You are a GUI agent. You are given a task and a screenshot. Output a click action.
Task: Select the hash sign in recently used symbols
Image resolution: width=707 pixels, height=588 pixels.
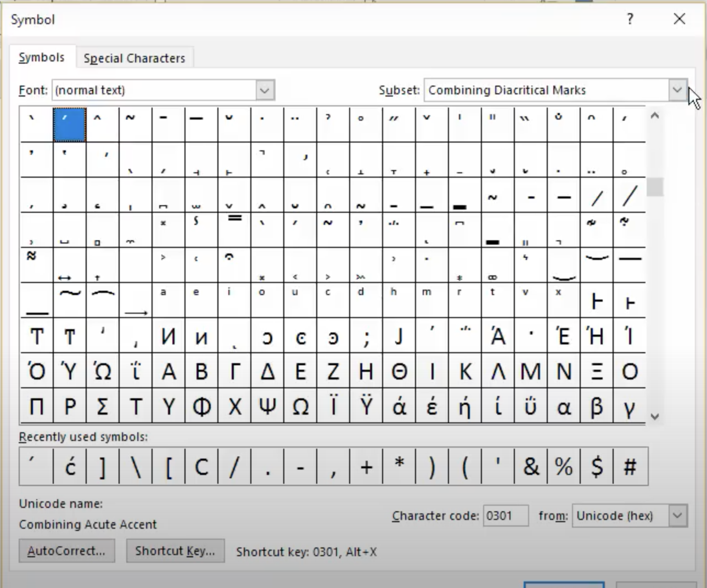tap(629, 467)
